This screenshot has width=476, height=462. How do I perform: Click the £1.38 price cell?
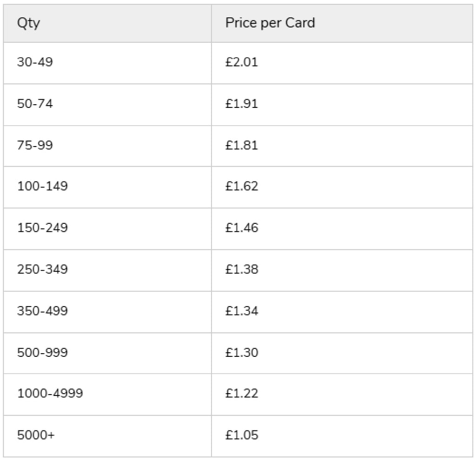342,271
